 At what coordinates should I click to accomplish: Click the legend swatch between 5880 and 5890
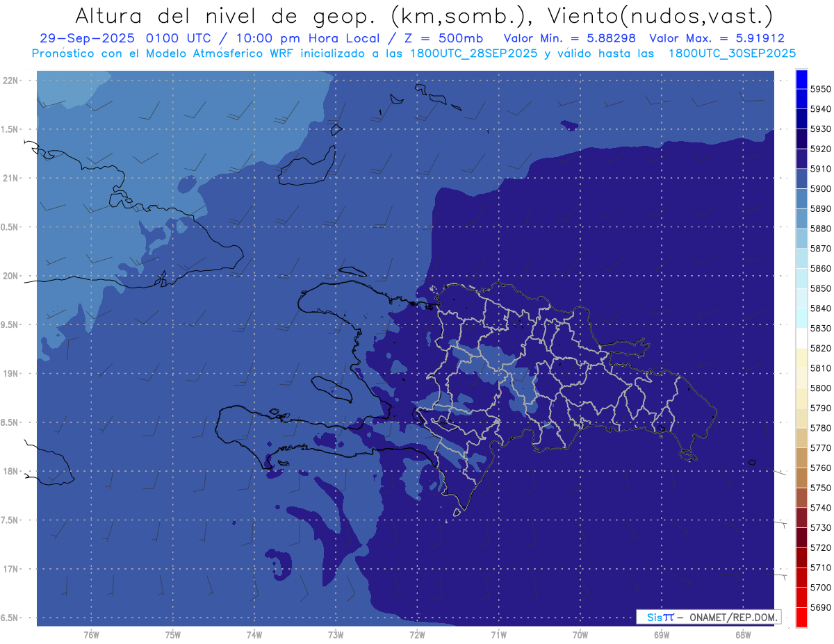point(801,218)
